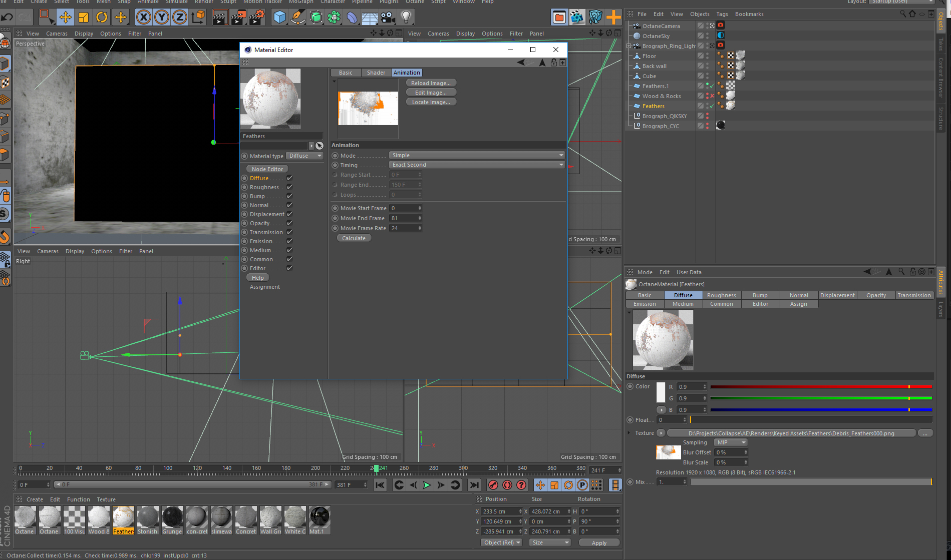Select the Stonish material thumbnail
Image resolution: width=951 pixels, height=560 pixels.
click(x=148, y=520)
